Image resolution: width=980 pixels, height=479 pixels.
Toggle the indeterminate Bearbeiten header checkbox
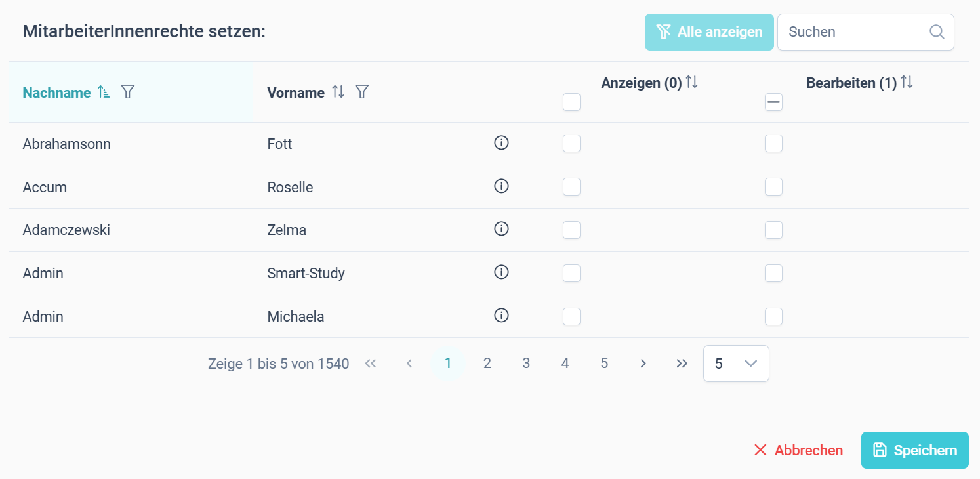(774, 102)
